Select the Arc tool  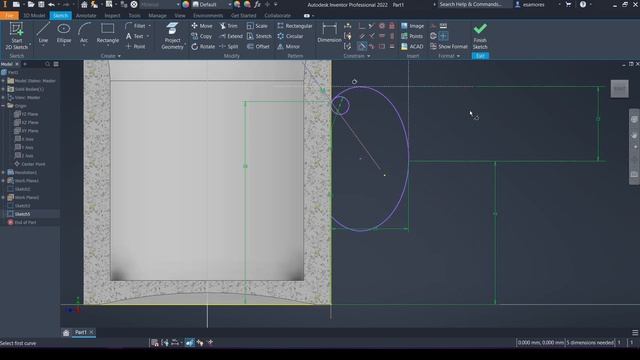point(84,33)
